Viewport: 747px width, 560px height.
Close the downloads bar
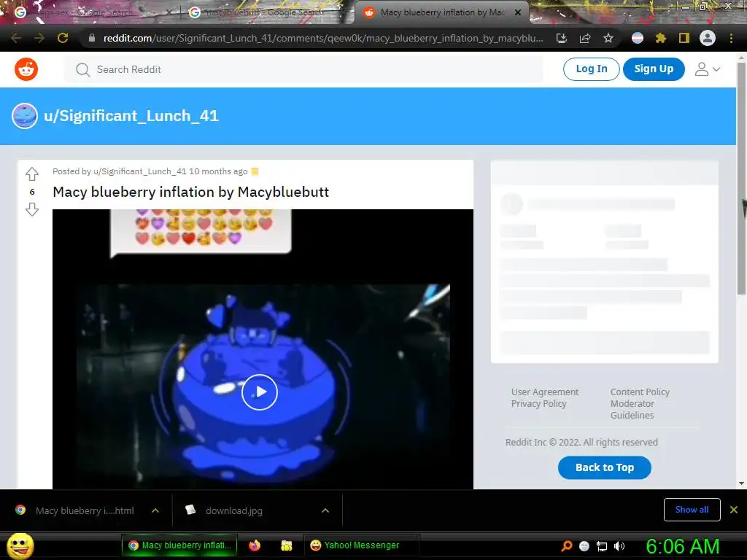[x=734, y=510]
